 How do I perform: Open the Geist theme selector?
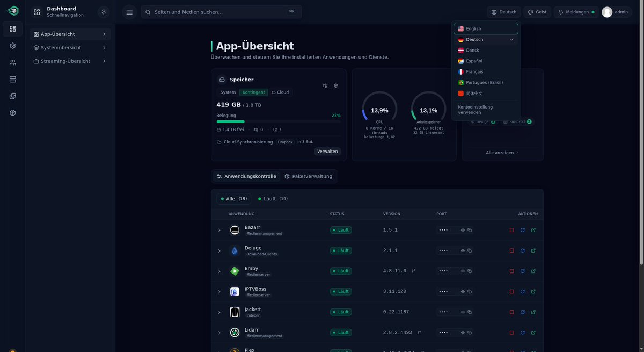537,12
